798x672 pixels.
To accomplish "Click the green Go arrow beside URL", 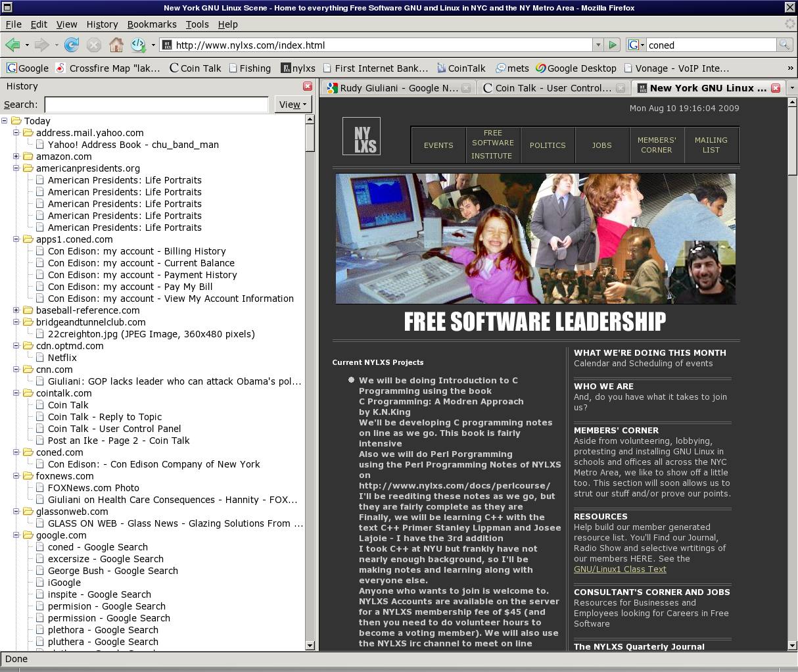I will coord(613,45).
